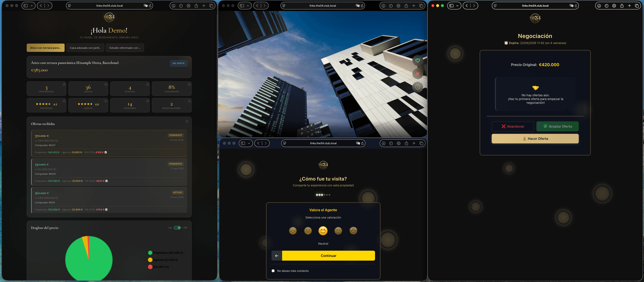This screenshot has width=644, height=282.
Task: Click address bar in Negociación window
Action: 535,6
